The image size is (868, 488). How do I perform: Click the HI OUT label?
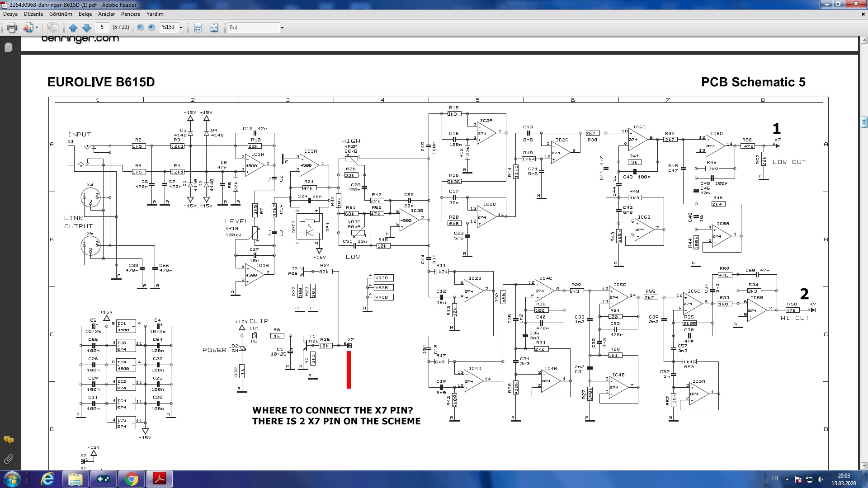pos(795,318)
